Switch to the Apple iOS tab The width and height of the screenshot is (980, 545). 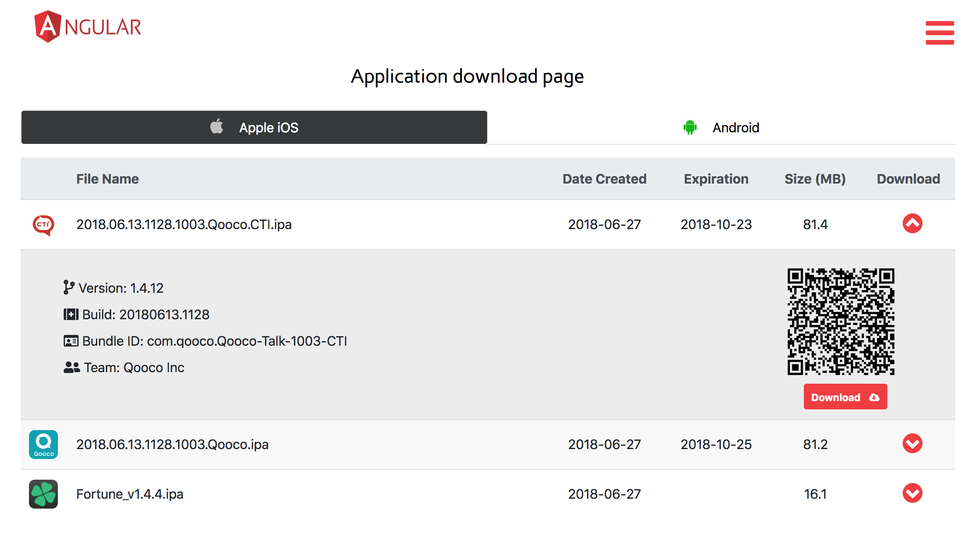[x=254, y=127]
